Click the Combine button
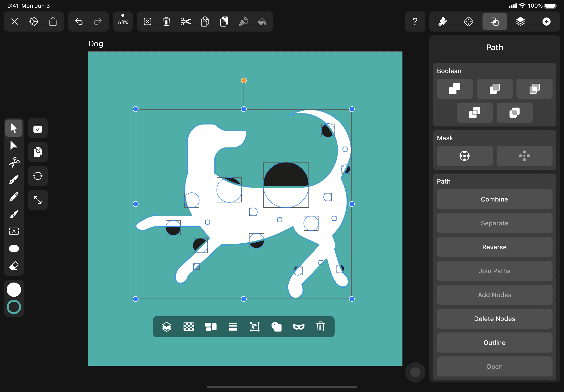 [x=494, y=199]
